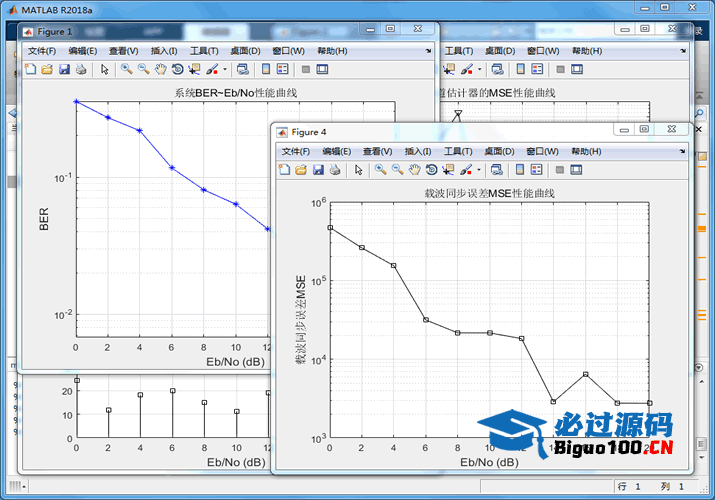Insert legend using Figure 1 toolbar
715x500 pixels.
283,69
